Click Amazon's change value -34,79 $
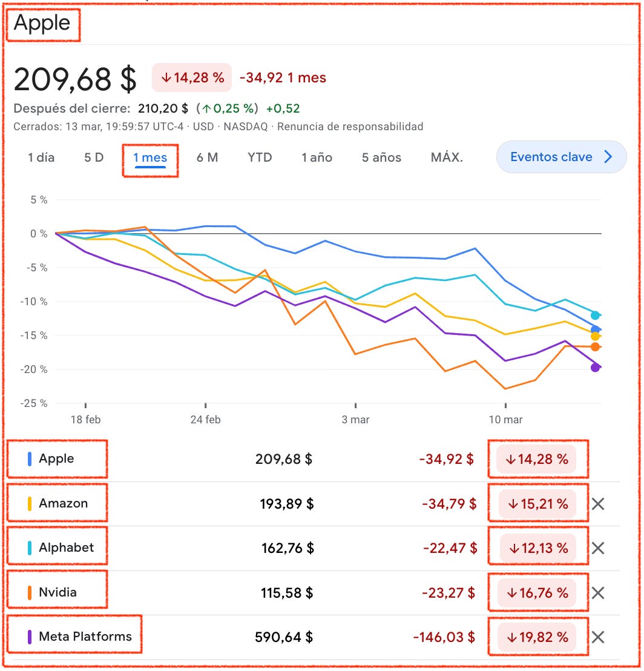Screen dimensions: 644x671 click(x=449, y=504)
